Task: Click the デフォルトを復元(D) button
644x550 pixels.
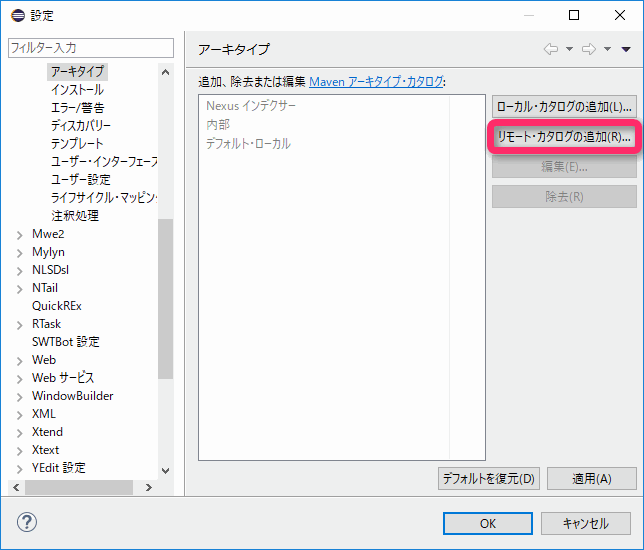Action: click(x=489, y=479)
